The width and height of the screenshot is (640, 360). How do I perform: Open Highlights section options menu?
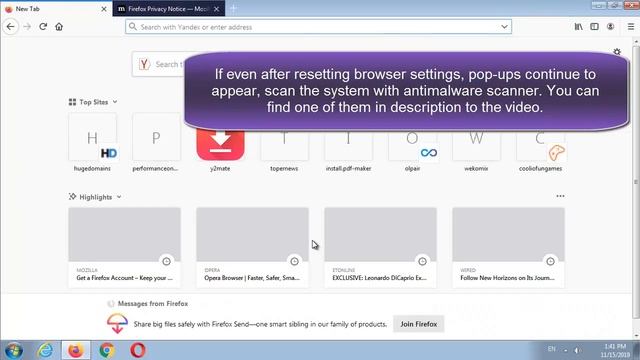pyautogui.click(x=560, y=196)
